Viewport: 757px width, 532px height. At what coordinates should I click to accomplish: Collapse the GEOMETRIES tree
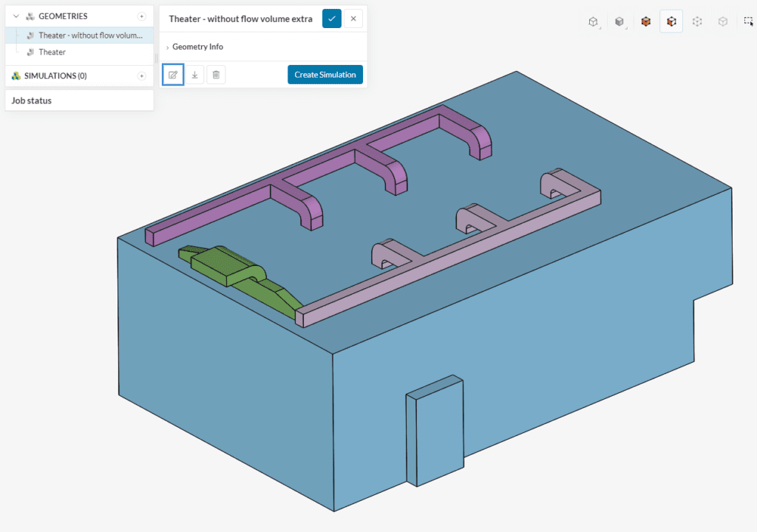(16, 16)
